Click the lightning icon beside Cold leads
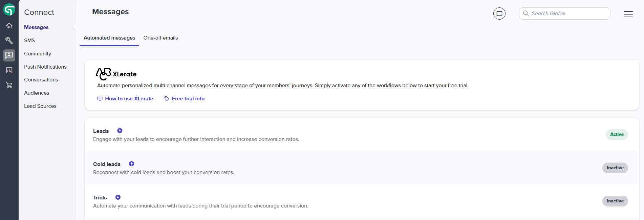This screenshot has width=644, height=220. [x=132, y=164]
